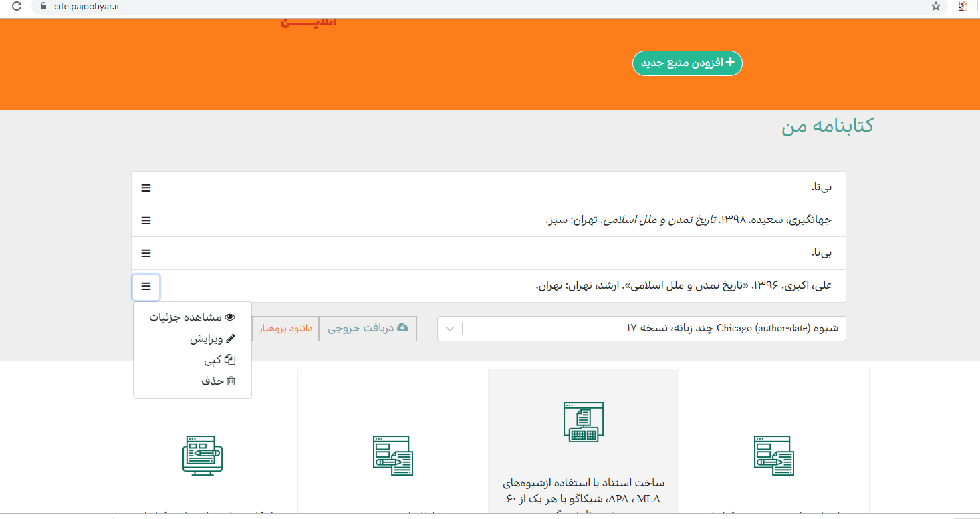This screenshot has height=519, width=980.
Task: Click the دریافت خروجی export button
Action: pos(368,329)
